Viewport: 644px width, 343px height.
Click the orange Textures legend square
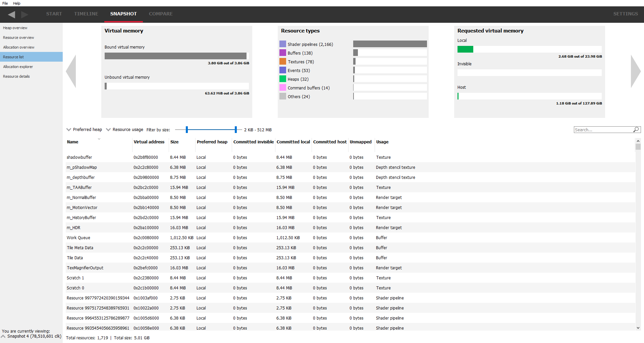283,62
